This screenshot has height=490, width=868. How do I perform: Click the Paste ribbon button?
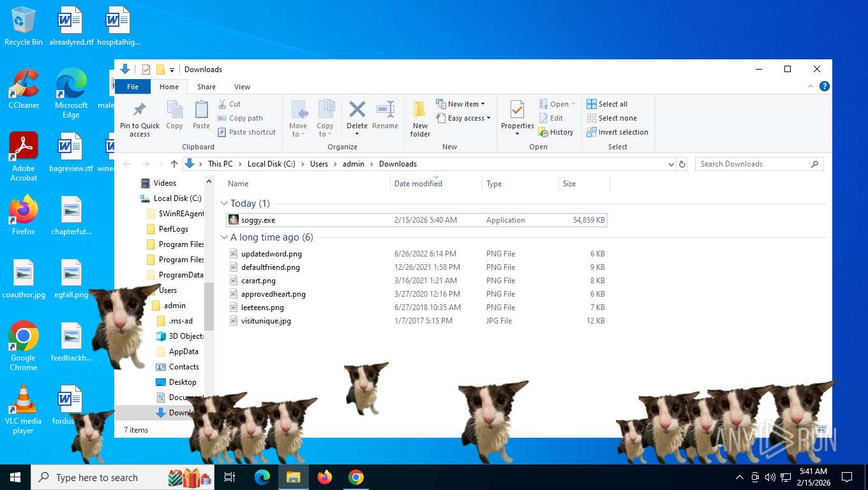click(201, 115)
